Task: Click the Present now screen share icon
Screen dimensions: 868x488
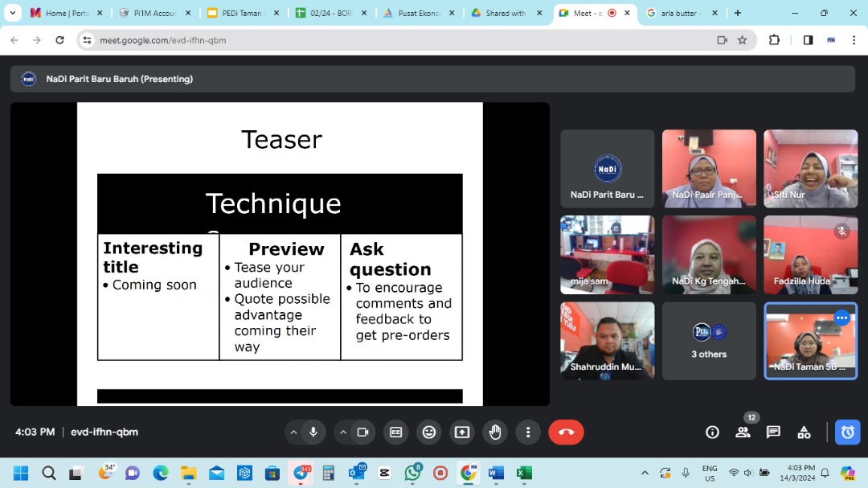Action: pyautogui.click(x=462, y=433)
